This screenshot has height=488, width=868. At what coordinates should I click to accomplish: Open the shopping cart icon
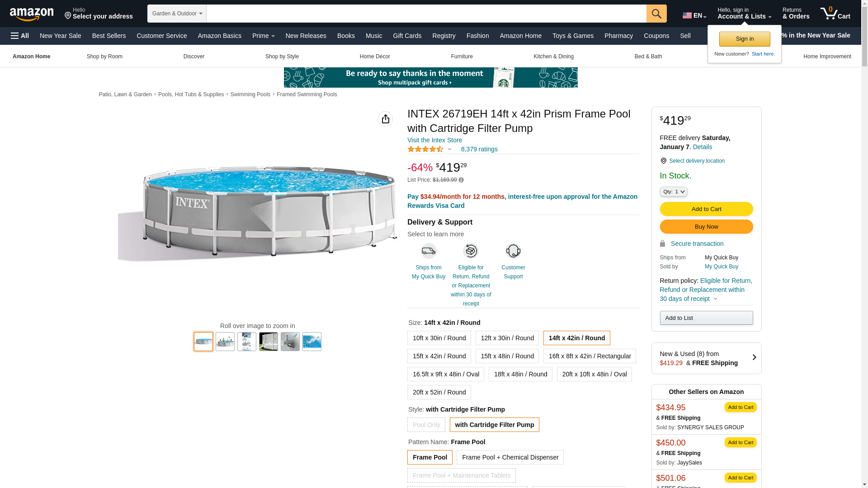[x=835, y=13]
